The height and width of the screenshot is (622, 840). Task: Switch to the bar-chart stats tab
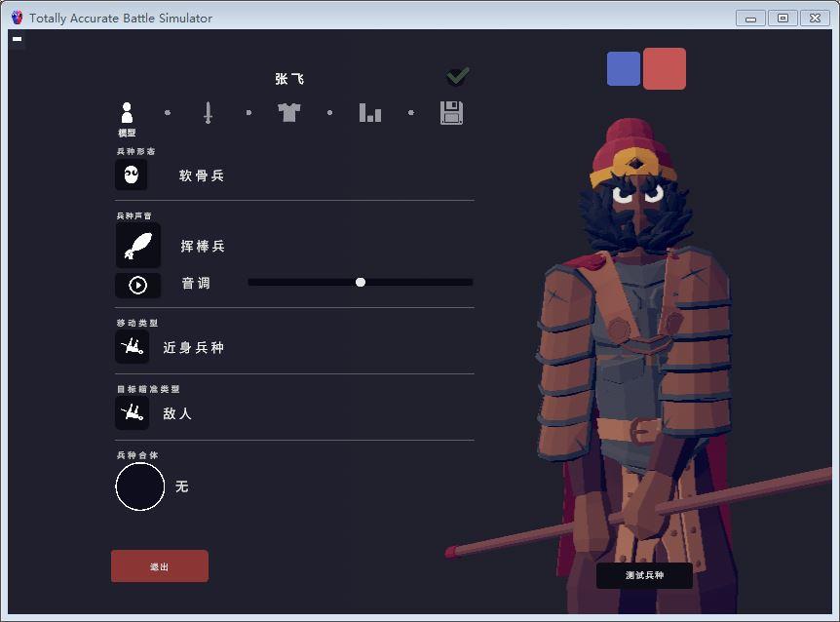click(x=370, y=112)
